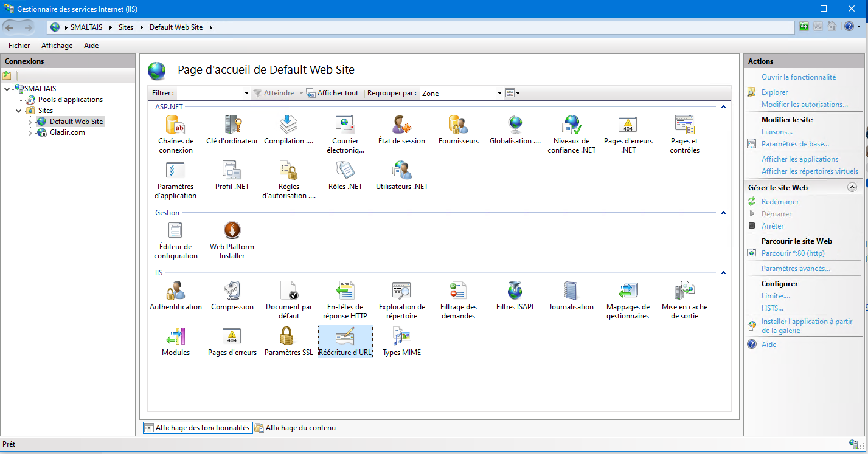Open the Affichage menu
868x454 pixels.
57,46
